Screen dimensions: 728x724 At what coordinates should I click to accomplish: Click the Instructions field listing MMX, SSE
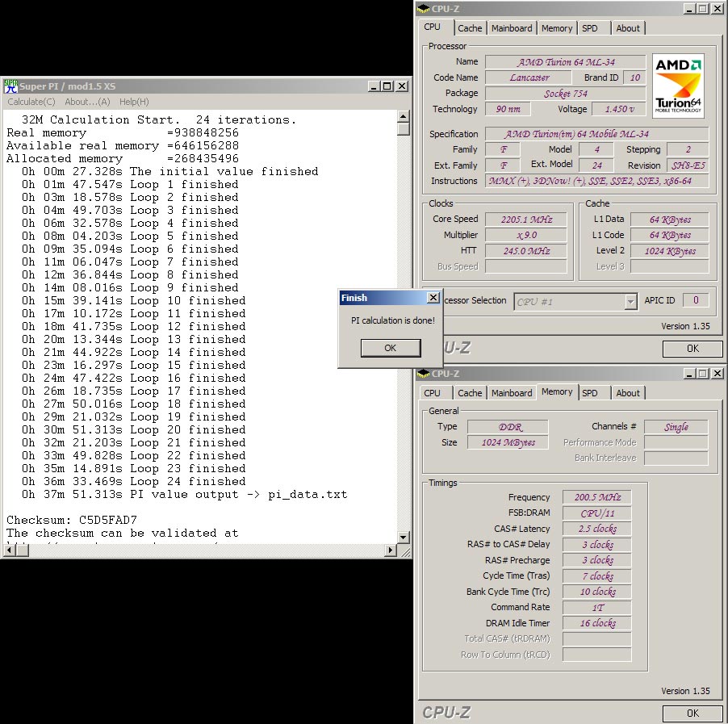tap(597, 181)
